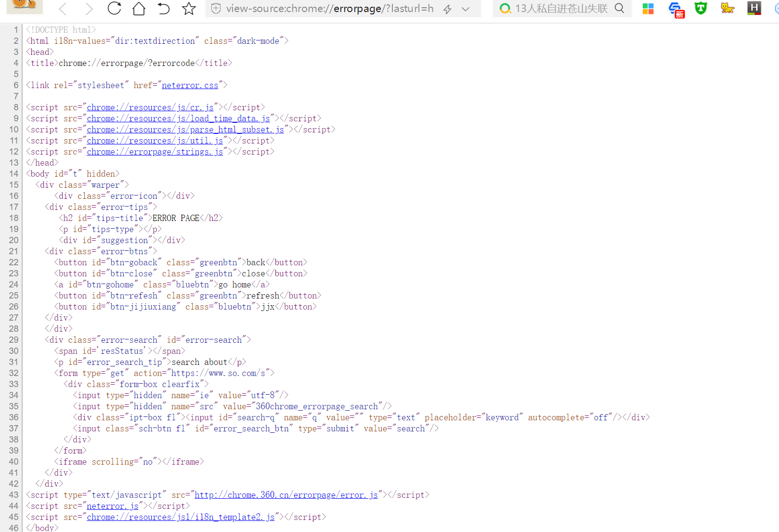Screen dimensions: 779x532
Task: Click the 'tips-type' paragraph id text
Action: coord(113,229)
